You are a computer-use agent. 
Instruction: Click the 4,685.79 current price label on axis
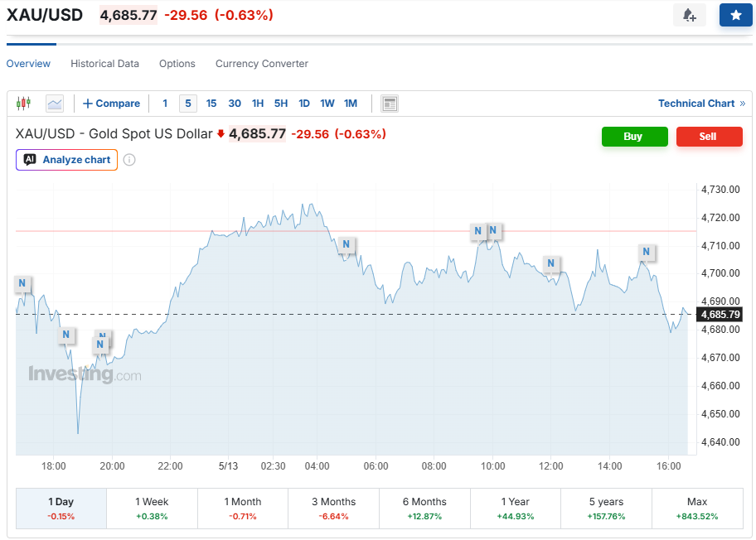tap(720, 315)
